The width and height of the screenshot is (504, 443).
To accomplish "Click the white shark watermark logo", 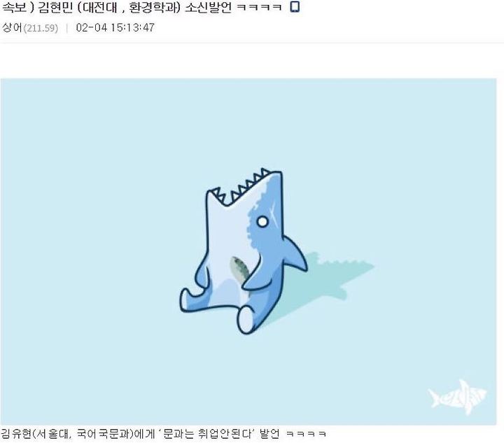I will (457, 397).
